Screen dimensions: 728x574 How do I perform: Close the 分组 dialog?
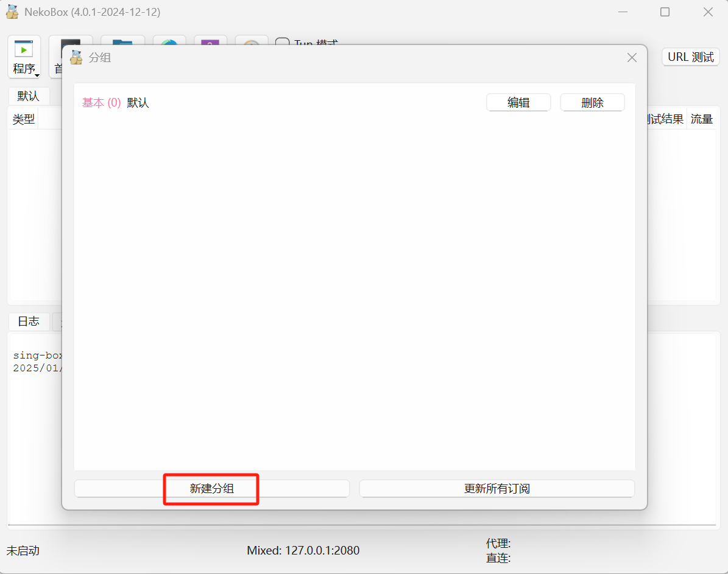pyautogui.click(x=632, y=58)
